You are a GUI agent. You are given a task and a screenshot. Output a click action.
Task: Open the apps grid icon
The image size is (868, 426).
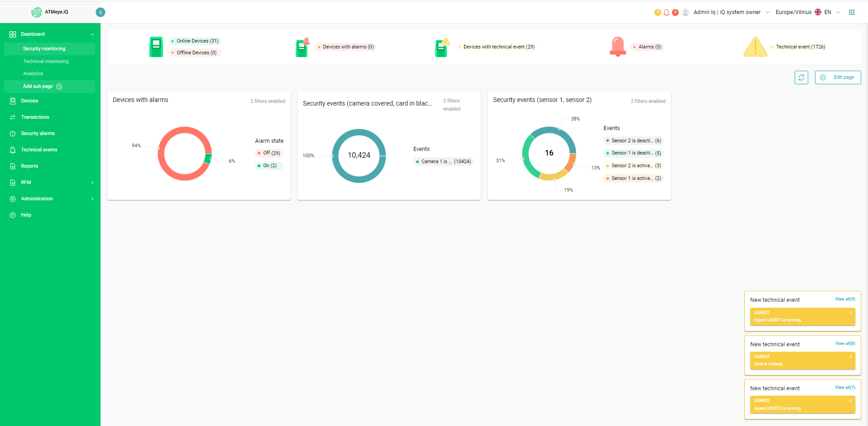coord(851,12)
